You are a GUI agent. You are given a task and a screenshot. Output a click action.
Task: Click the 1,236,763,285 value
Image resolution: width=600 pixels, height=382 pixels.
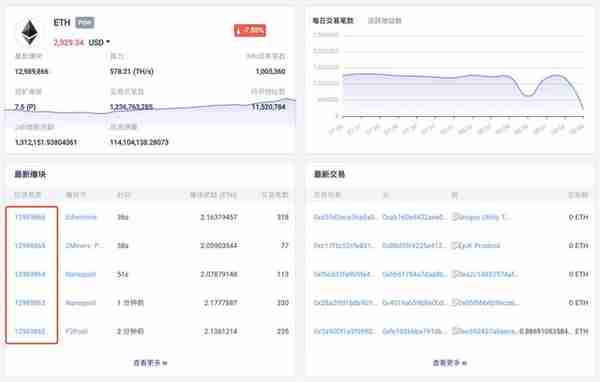pos(131,107)
